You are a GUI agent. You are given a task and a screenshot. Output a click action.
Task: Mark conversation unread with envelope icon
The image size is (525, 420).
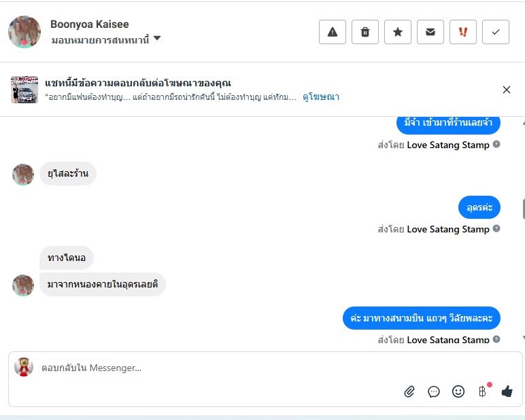point(430,32)
